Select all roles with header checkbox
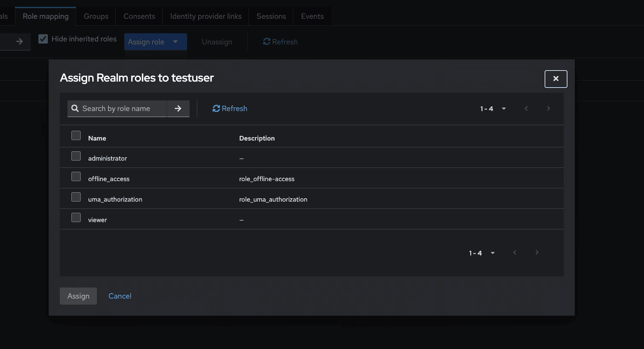 click(x=76, y=135)
